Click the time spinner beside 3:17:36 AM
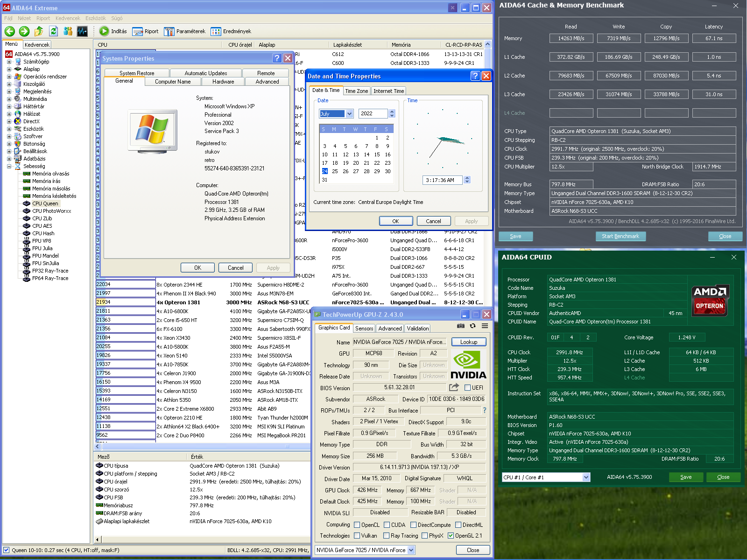Screen dimensions: 747x560 pos(467,180)
